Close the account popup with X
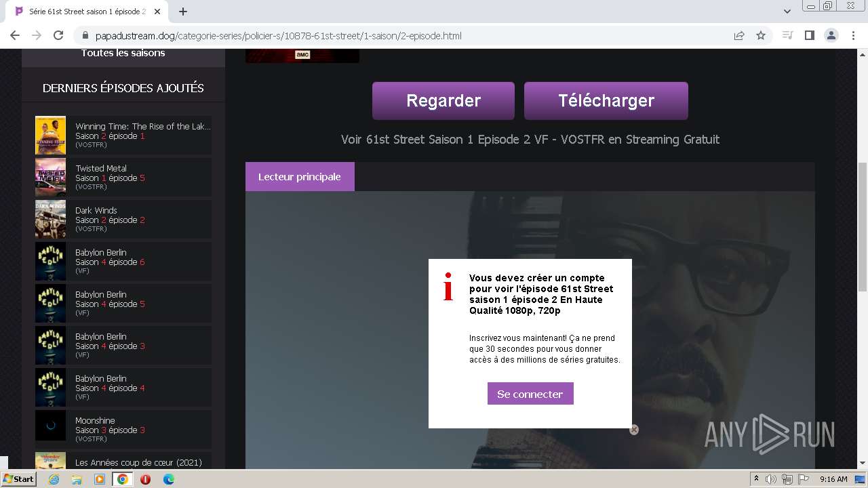The width and height of the screenshot is (868, 488). [634, 430]
